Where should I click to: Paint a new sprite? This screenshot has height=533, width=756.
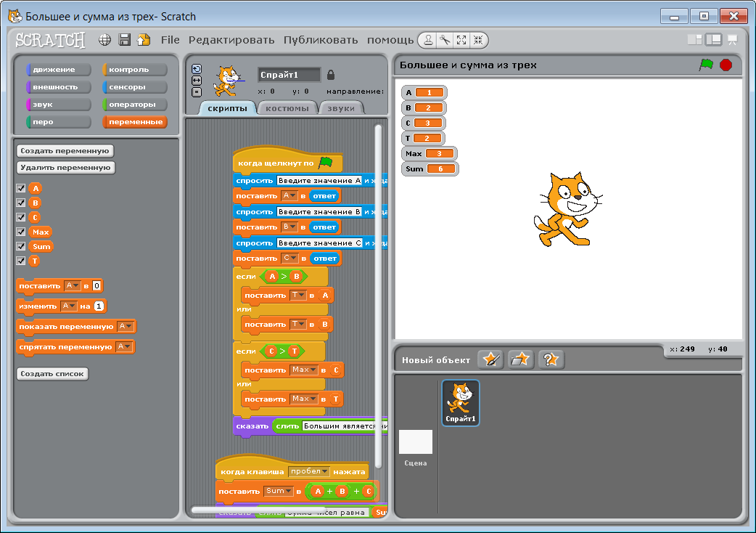(491, 359)
